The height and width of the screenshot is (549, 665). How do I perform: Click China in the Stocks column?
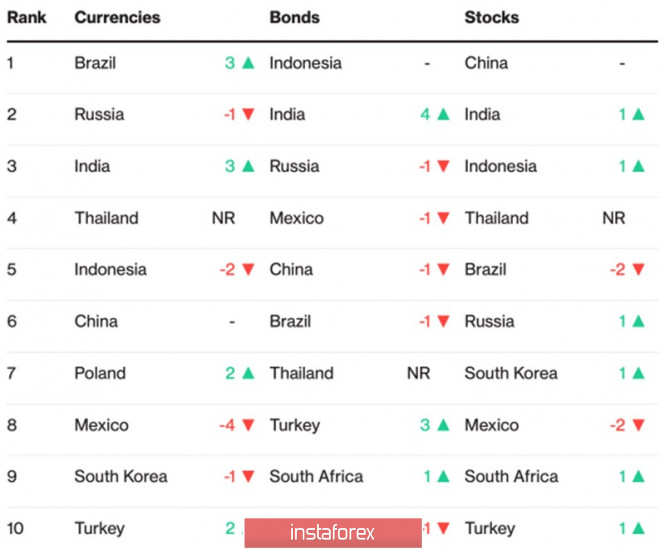click(x=486, y=63)
